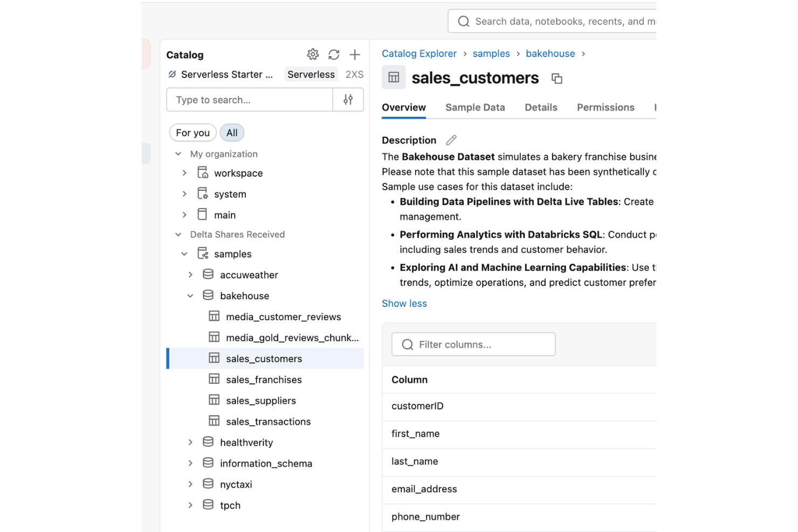Select the sales_transactions table
The width and height of the screenshot is (798, 532).
point(268,421)
